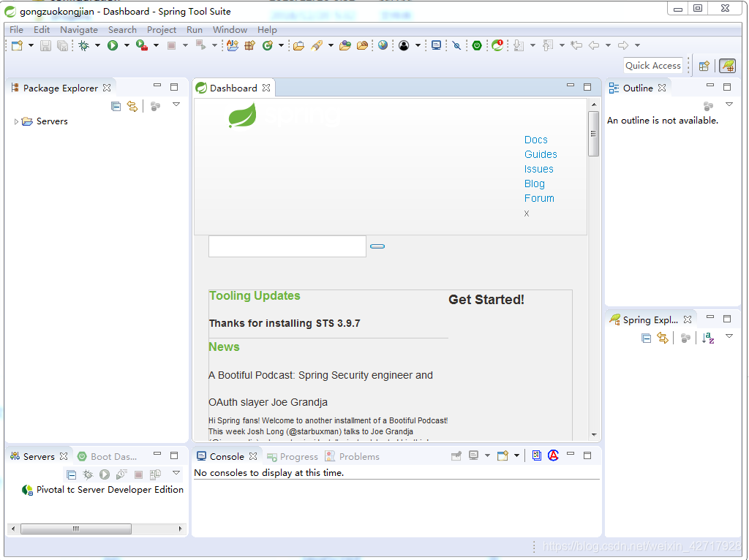
Task: Open the Navigate menu
Action: (79, 29)
